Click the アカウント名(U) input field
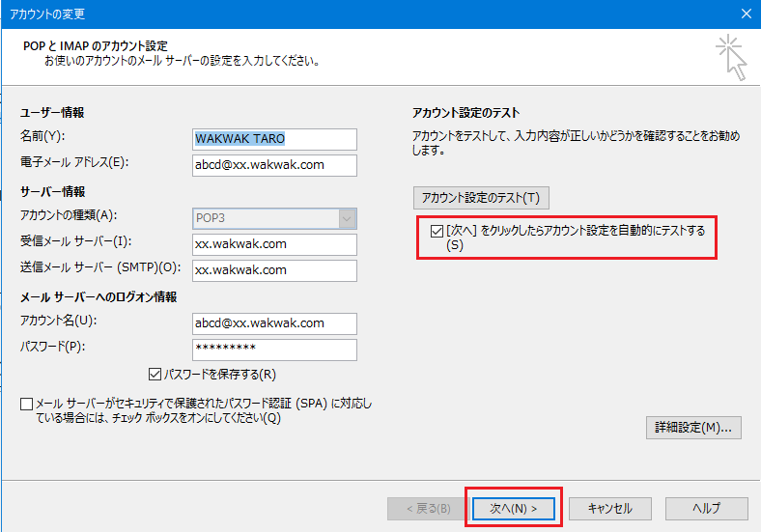This screenshot has width=761, height=532. (x=274, y=323)
